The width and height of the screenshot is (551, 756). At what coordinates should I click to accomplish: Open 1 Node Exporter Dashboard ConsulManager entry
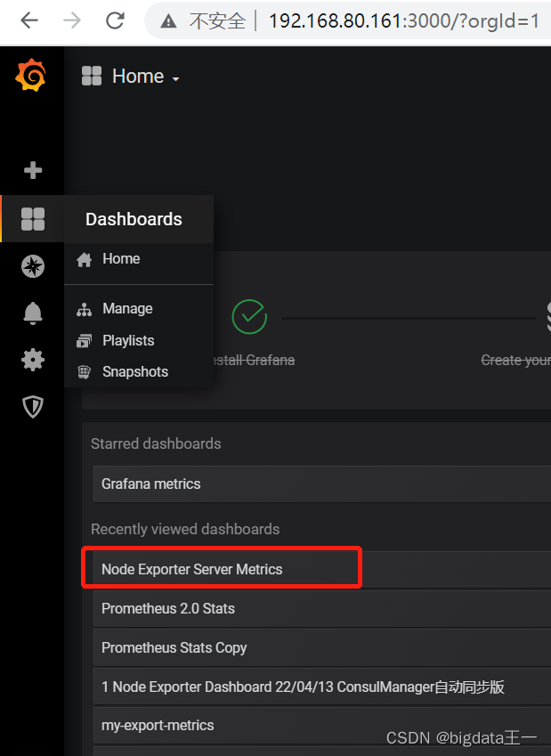click(x=322, y=687)
